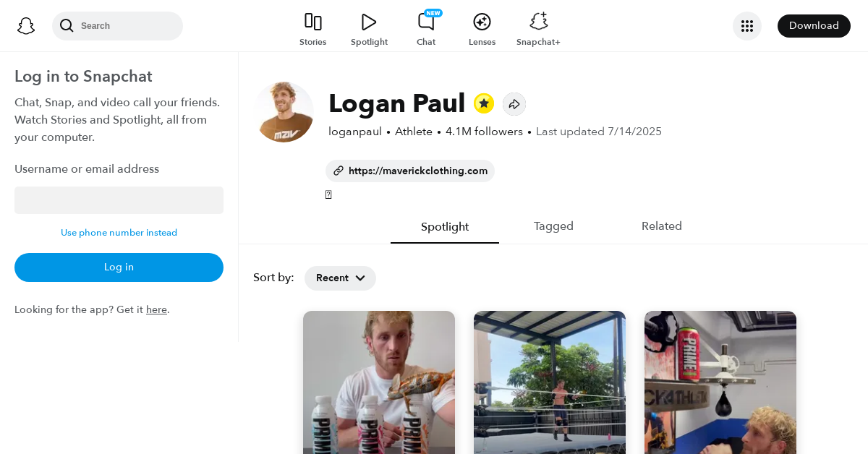Open the maverickclothing.com link

click(410, 171)
